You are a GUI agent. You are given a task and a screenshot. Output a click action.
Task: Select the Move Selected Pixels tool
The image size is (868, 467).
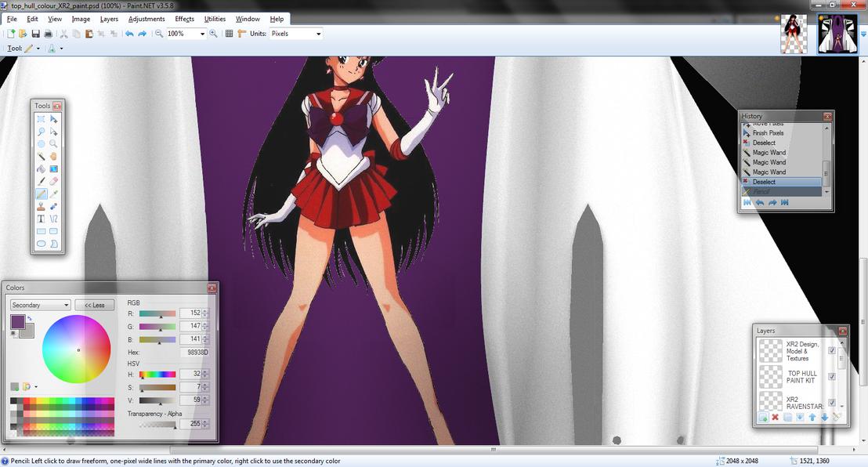click(x=54, y=119)
